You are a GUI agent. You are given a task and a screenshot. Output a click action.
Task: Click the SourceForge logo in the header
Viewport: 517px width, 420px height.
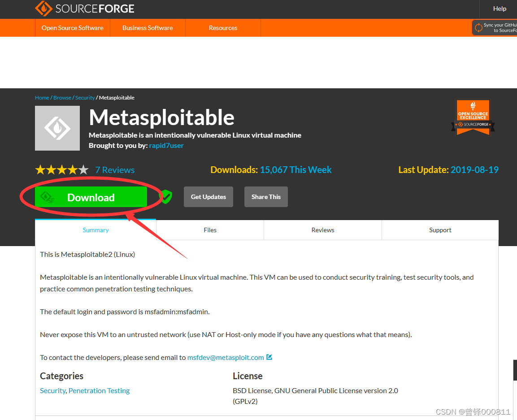coord(85,9)
